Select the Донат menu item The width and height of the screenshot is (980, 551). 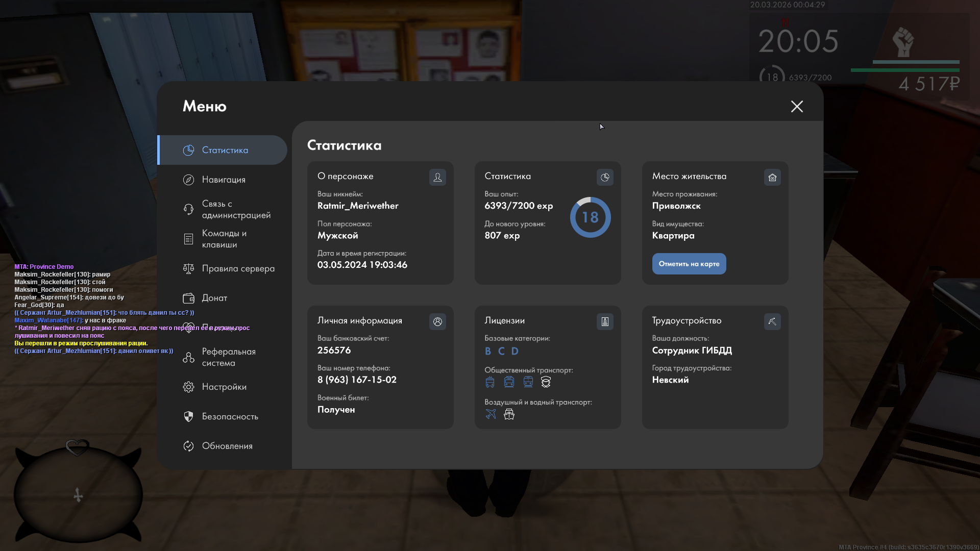click(x=214, y=298)
